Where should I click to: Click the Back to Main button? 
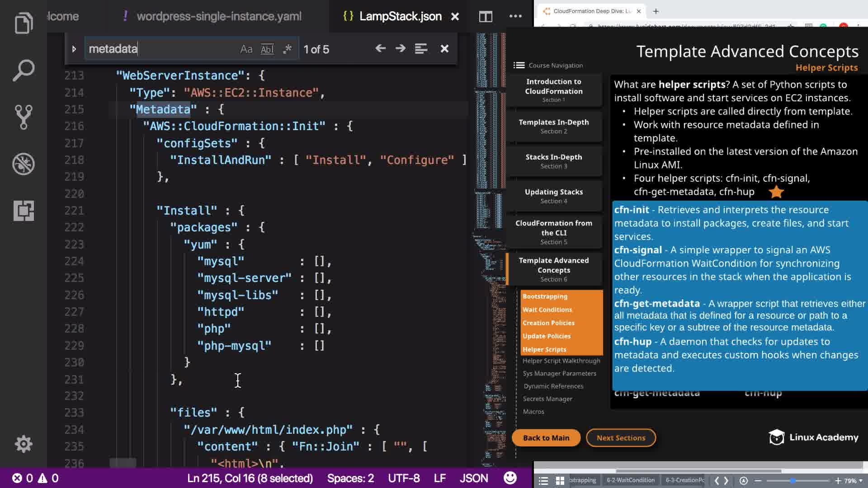[546, 438]
